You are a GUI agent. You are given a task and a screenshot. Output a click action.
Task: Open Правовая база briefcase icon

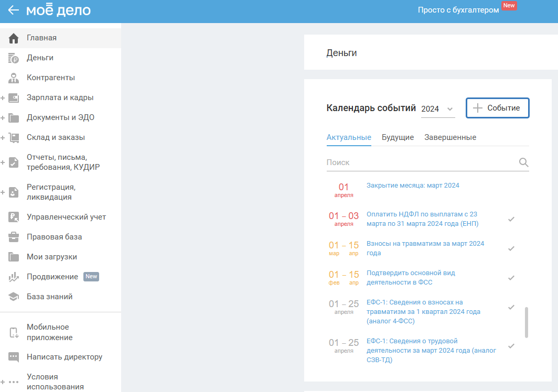(x=14, y=237)
